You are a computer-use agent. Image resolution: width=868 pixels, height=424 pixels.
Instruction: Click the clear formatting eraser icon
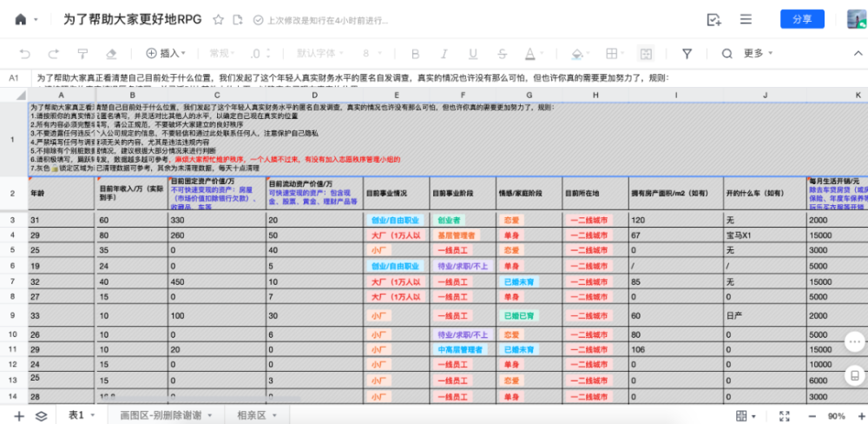point(111,54)
